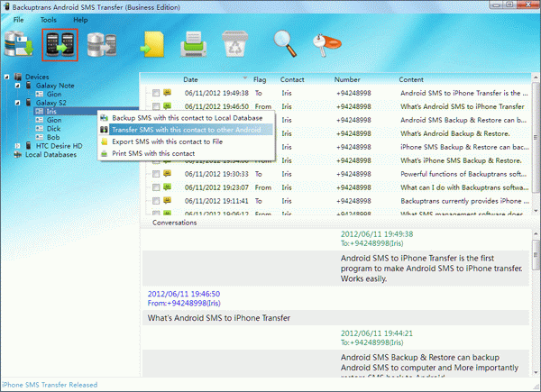The height and width of the screenshot is (392, 541).
Task: Select the Galaxy Note device icon
Action: pyautogui.click(x=29, y=85)
